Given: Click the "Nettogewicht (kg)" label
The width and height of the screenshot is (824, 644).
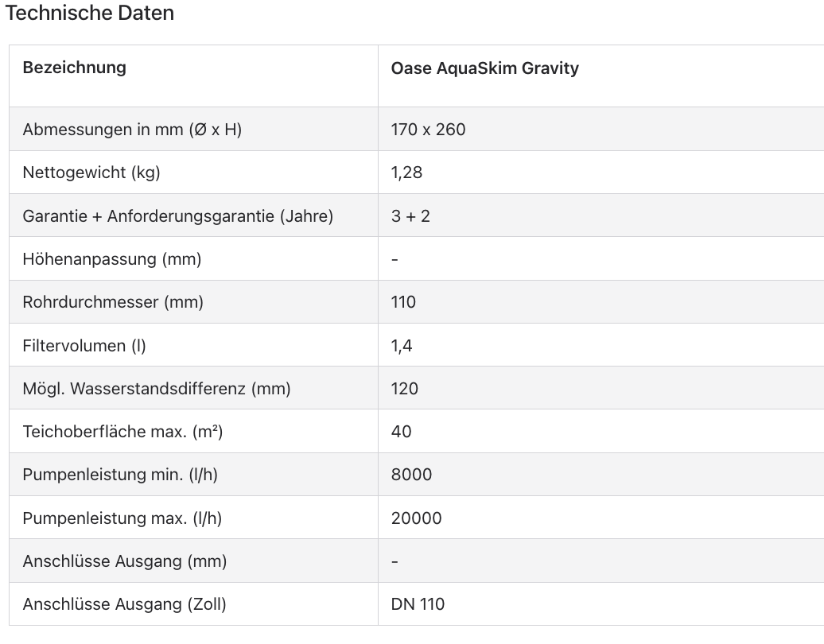Looking at the screenshot, I should click(x=91, y=173).
